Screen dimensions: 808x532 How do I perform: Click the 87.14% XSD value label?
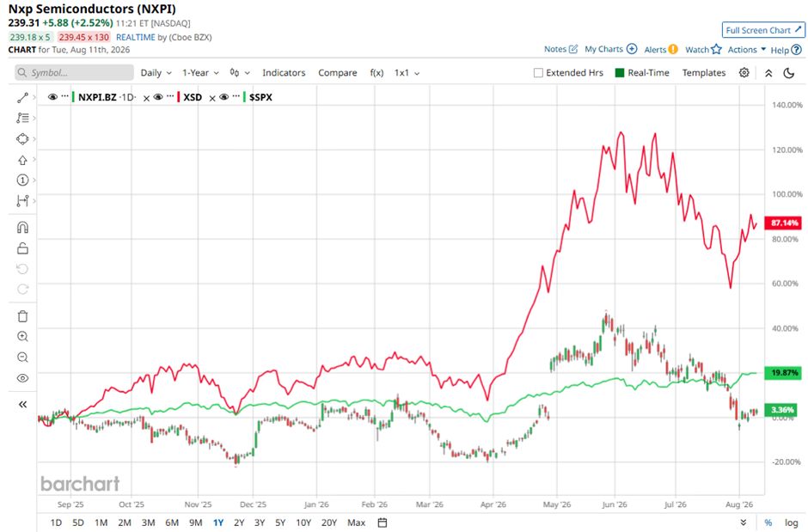coord(783,223)
